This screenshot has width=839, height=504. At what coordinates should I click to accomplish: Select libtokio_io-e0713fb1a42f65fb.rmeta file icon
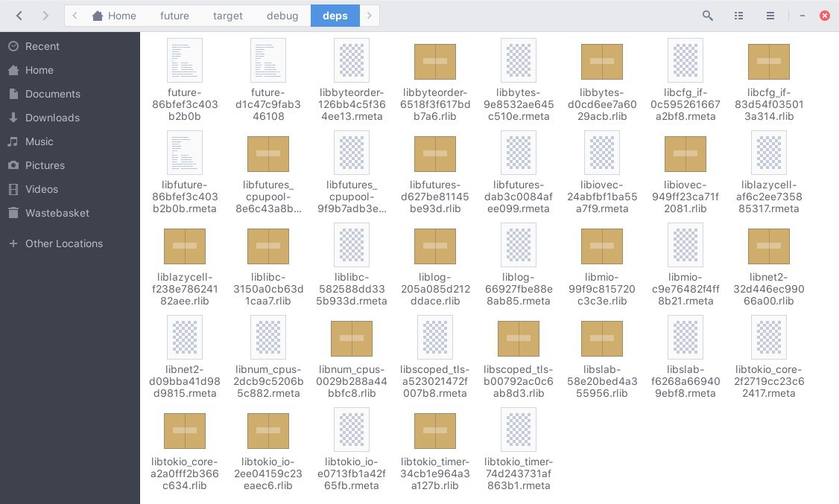pos(352,430)
